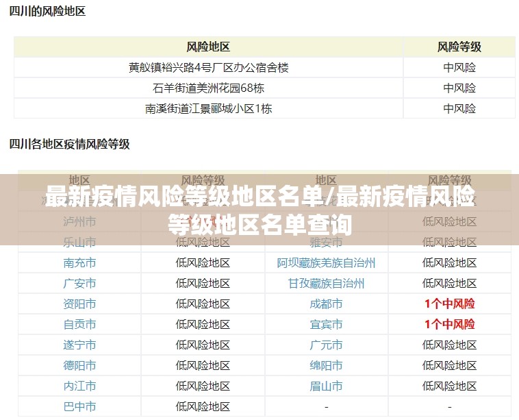Open the 遂宁市 region link
This screenshot has height=420, width=519.
(79, 345)
